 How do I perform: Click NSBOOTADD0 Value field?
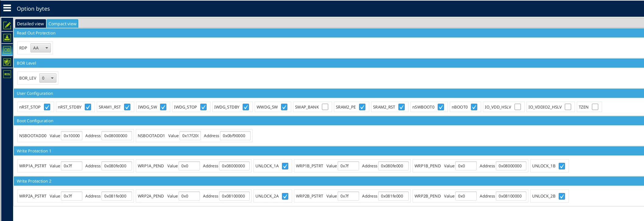pyautogui.click(x=72, y=136)
